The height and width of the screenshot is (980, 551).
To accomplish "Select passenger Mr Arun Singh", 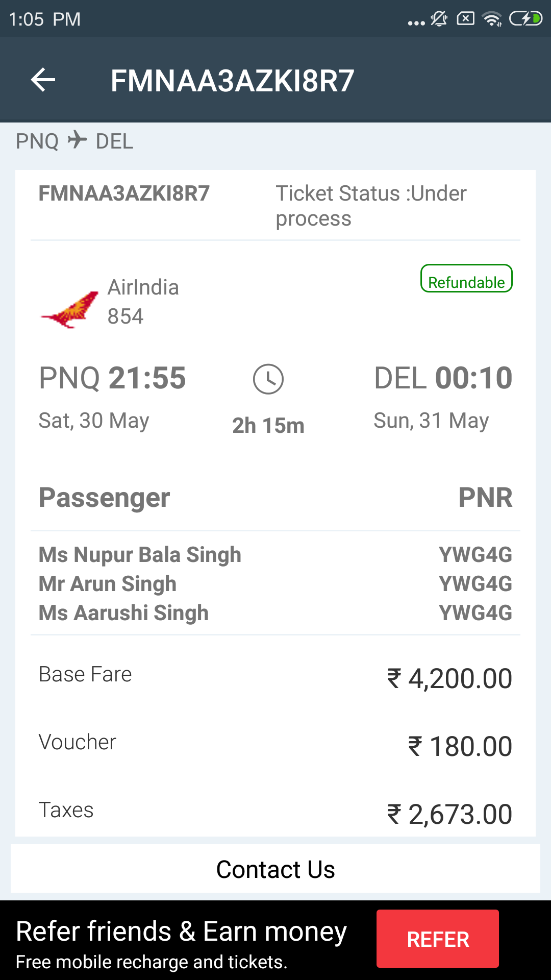I will coord(108,584).
